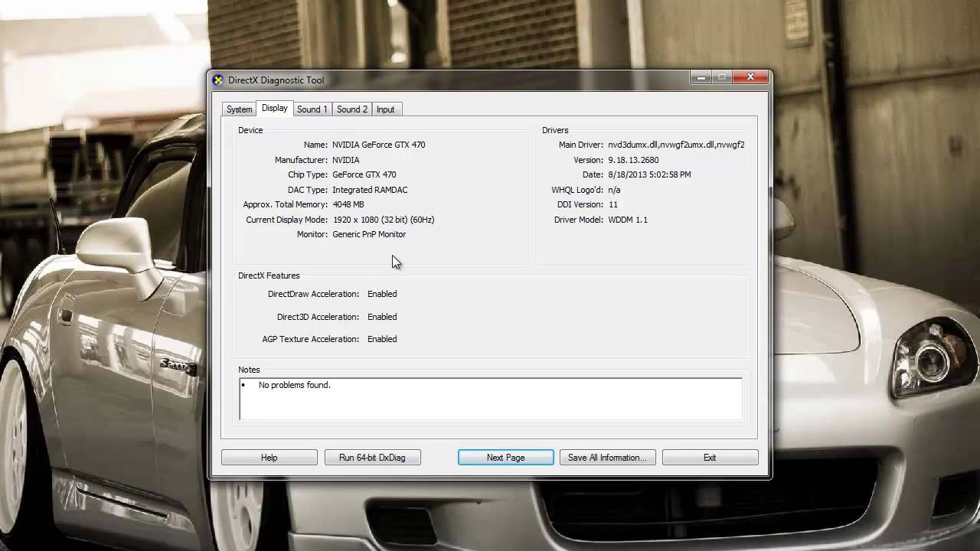The width and height of the screenshot is (980, 551).
Task: Click the 'Approx. Total Memory:' label
Action: coord(285,204)
